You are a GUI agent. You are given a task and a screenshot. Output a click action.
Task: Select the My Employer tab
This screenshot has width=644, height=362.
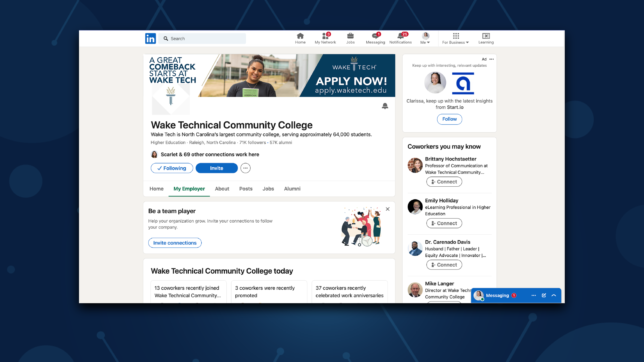[x=189, y=189]
